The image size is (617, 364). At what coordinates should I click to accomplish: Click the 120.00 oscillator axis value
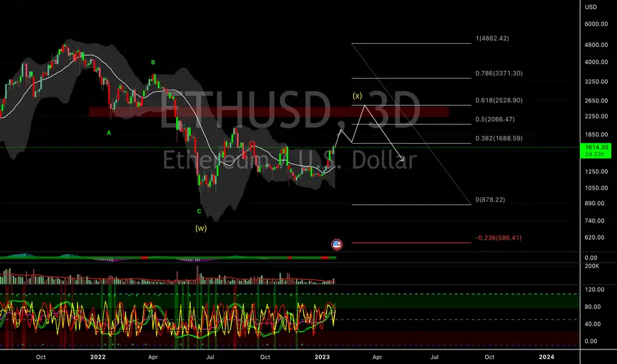[x=594, y=290]
